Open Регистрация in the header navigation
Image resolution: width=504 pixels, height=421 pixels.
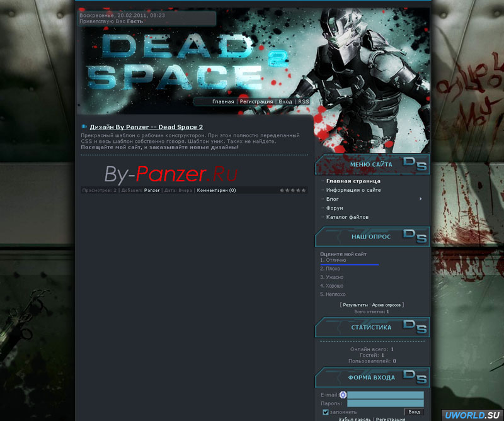(256, 101)
